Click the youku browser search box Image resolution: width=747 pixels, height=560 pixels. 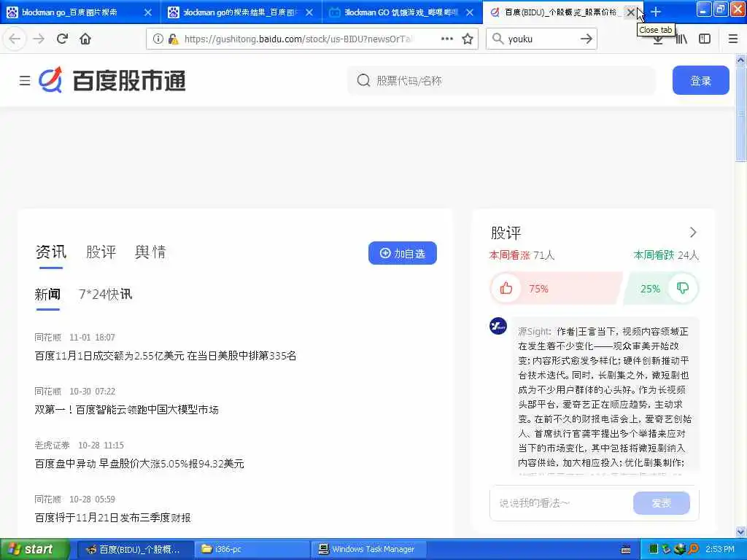pyautogui.click(x=541, y=39)
